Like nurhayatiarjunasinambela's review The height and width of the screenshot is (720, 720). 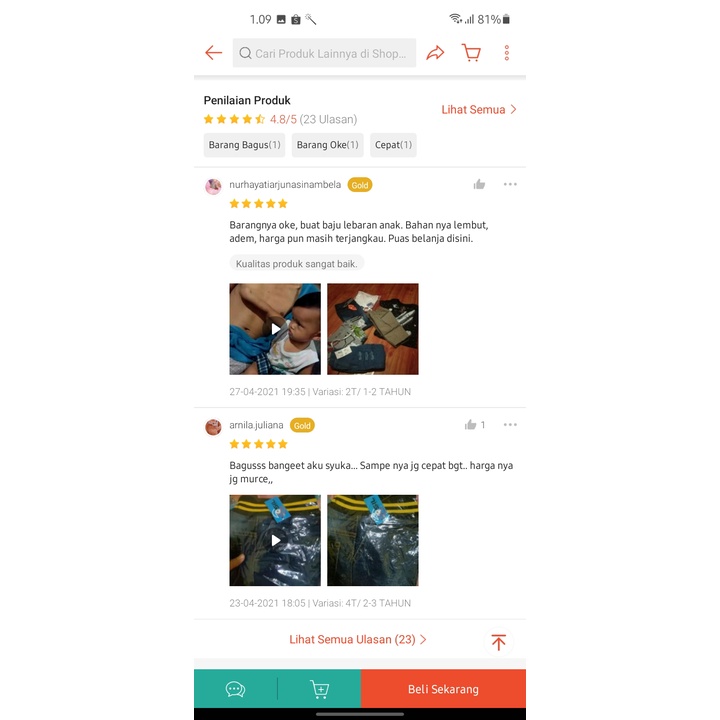(x=479, y=184)
